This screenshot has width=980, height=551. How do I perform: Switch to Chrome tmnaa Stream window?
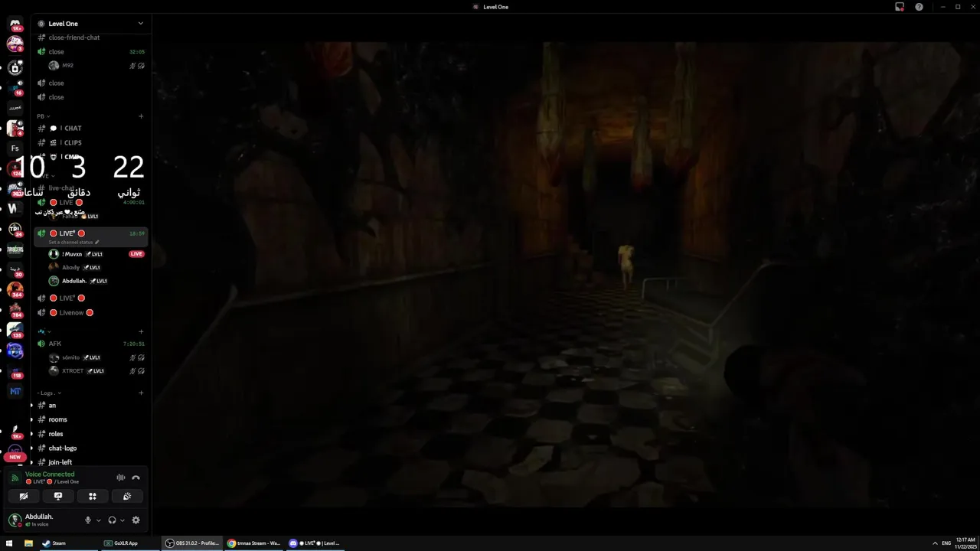[254, 543]
